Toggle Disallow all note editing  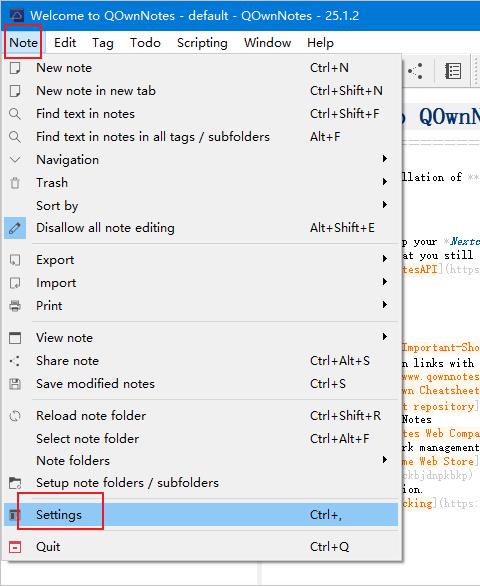pos(201,228)
